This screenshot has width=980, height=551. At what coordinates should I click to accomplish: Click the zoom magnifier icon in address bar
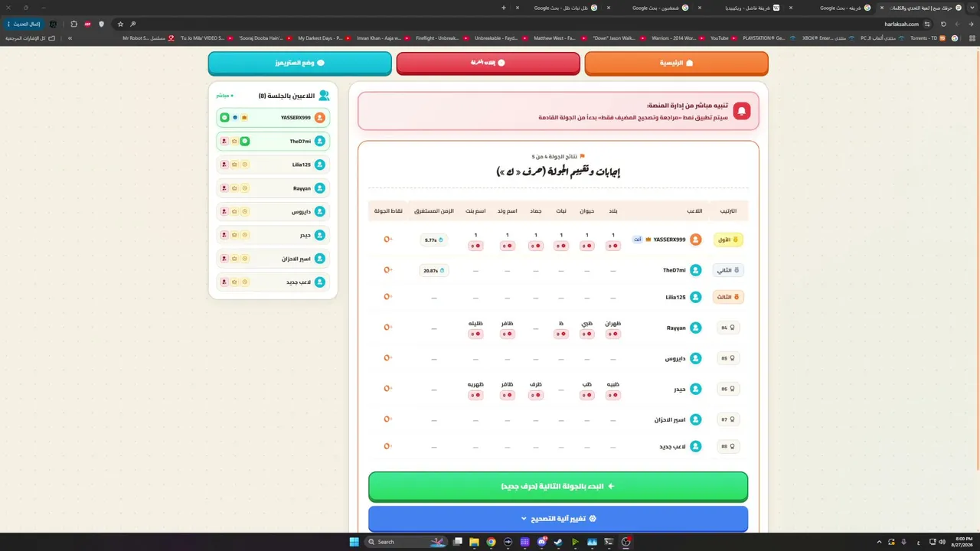(133, 24)
